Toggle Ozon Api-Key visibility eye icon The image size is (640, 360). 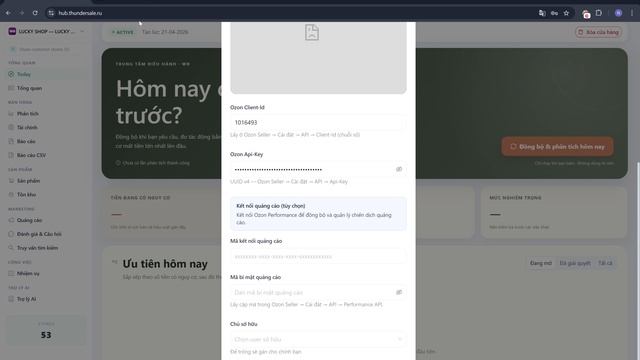click(399, 169)
